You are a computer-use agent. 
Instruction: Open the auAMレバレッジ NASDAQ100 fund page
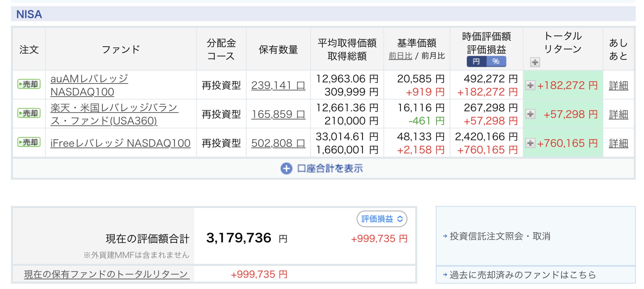pyautogui.click(x=89, y=85)
